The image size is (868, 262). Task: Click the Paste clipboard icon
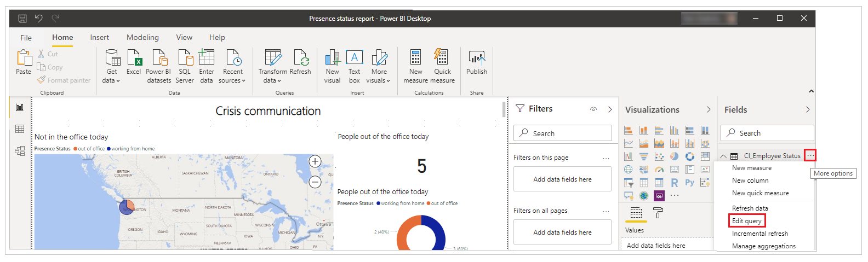(24, 57)
